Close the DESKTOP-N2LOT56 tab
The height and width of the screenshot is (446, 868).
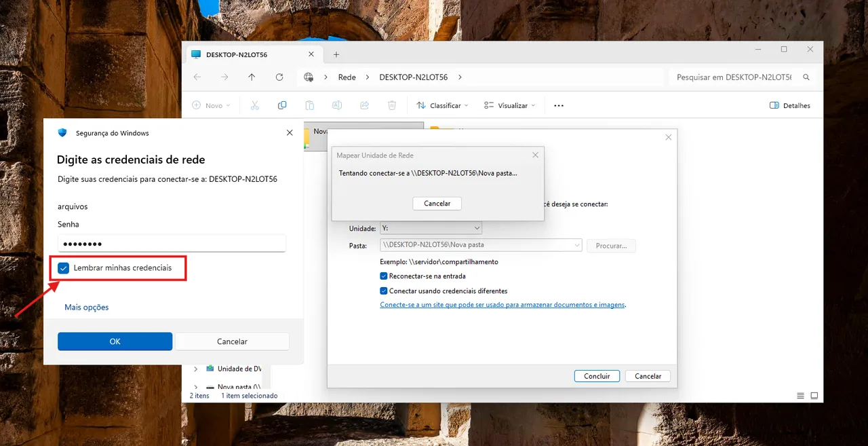311,54
